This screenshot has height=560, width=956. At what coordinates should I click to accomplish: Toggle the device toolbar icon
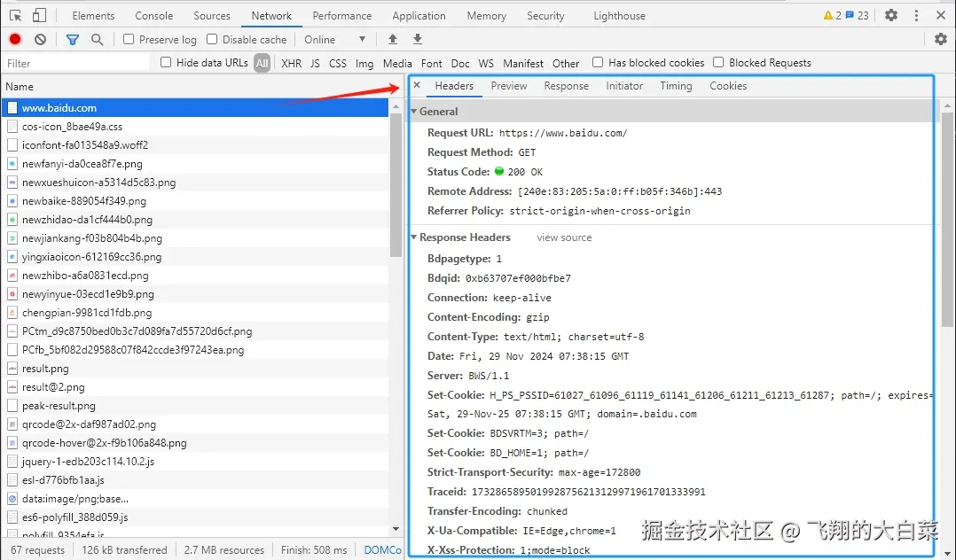click(39, 16)
